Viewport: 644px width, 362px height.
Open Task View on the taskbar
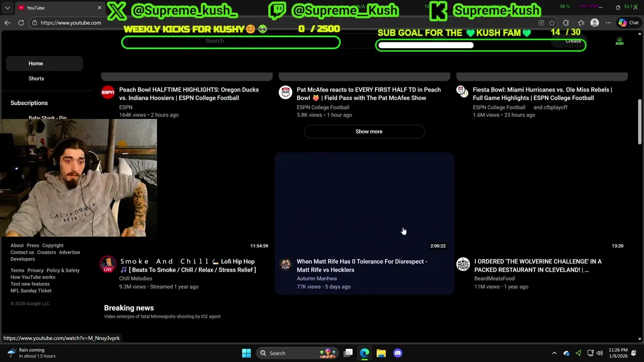[x=348, y=353]
